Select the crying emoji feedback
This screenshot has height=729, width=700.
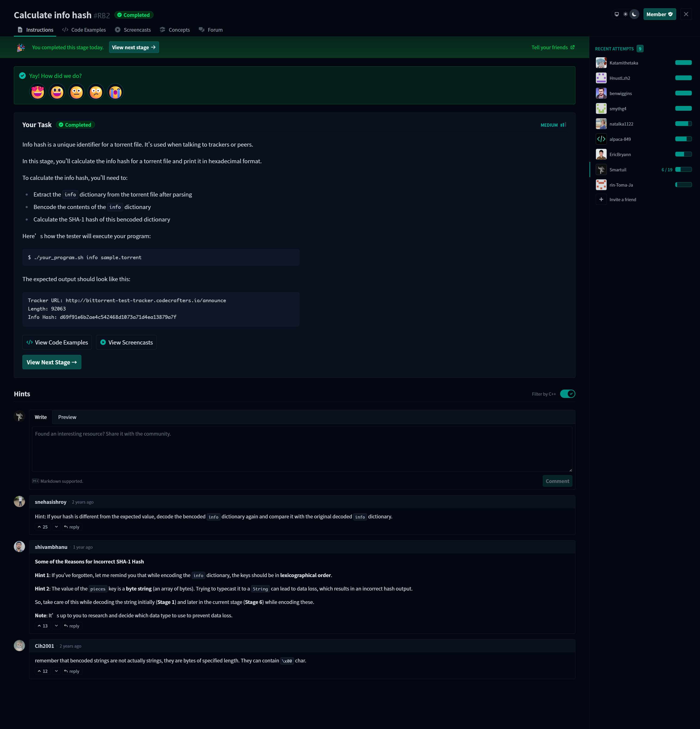(x=115, y=92)
